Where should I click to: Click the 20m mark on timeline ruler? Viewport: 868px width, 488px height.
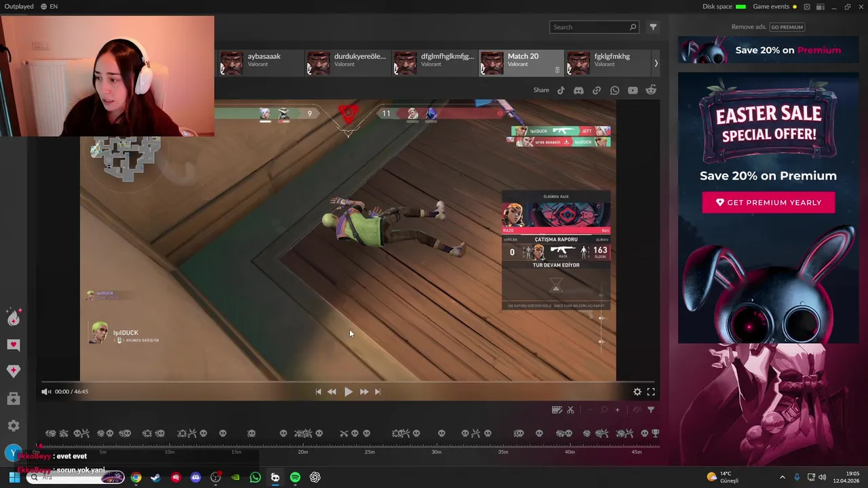tap(303, 452)
